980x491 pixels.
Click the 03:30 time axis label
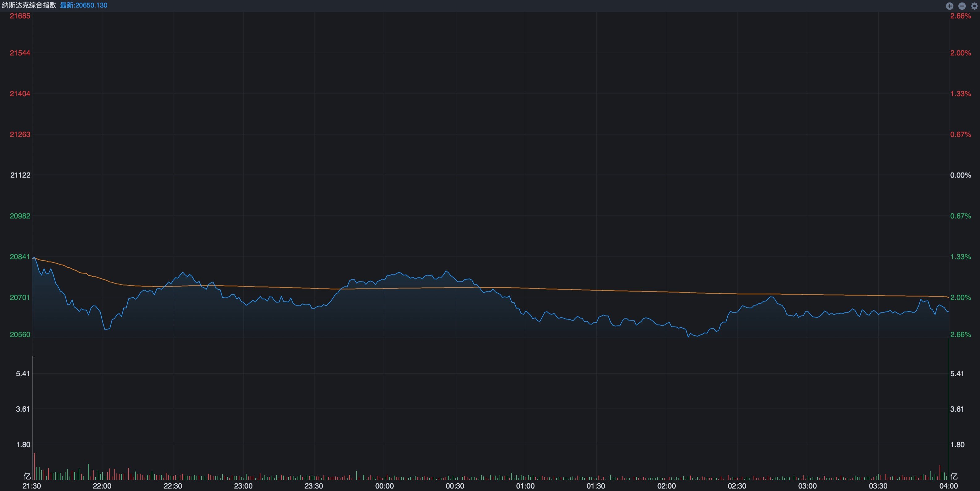point(878,486)
